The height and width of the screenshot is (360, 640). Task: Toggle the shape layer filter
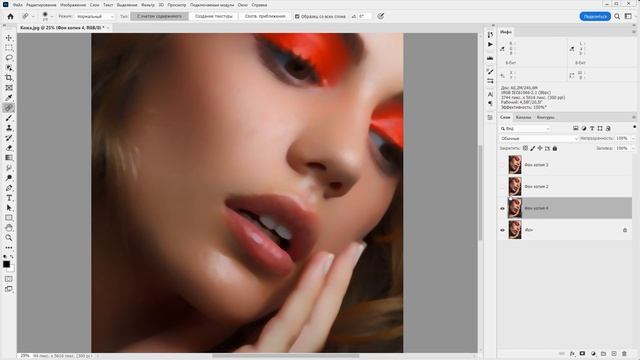600,129
